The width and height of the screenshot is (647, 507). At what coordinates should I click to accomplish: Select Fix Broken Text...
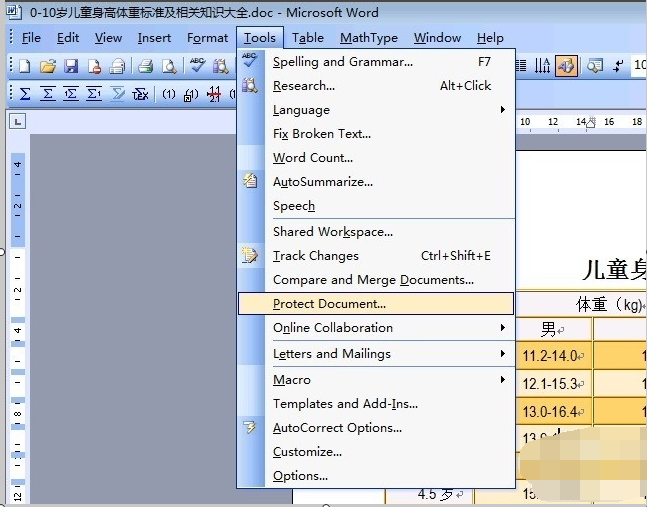[x=377, y=134]
